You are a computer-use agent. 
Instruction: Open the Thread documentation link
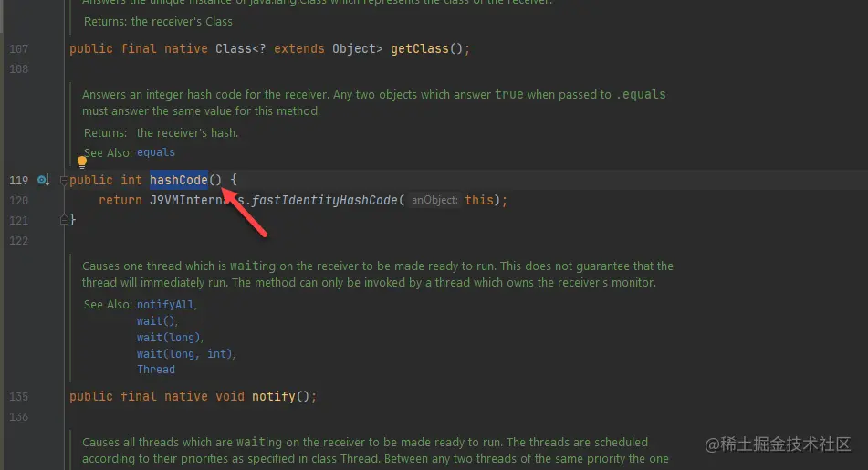(x=155, y=370)
